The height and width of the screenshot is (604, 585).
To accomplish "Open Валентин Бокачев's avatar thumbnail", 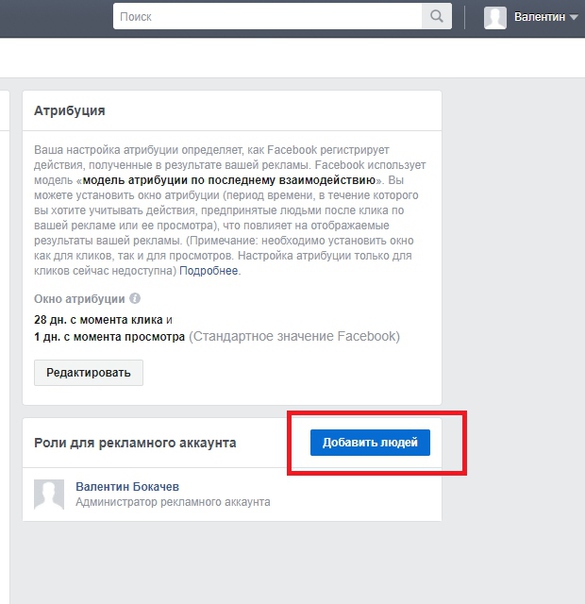I will pyautogui.click(x=49, y=494).
